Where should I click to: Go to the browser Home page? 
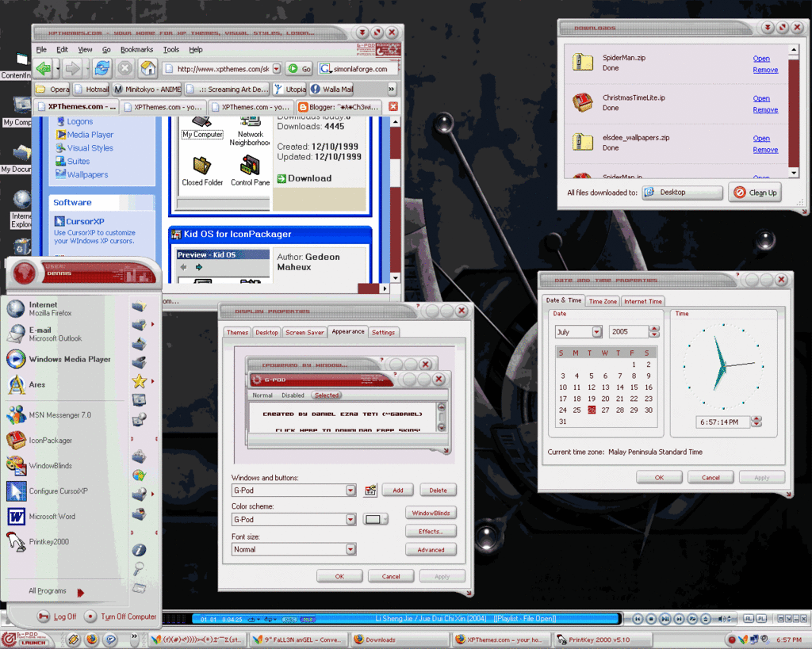pyautogui.click(x=147, y=68)
